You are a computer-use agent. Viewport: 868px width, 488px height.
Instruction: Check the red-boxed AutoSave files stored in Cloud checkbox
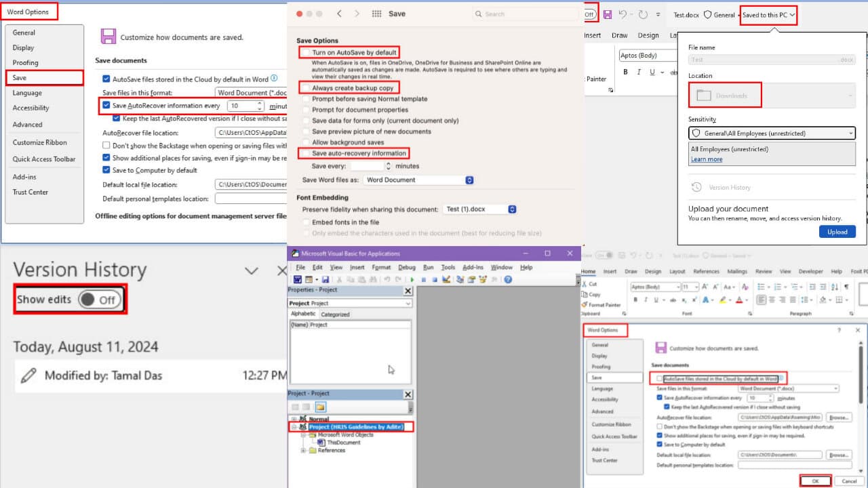click(x=659, y=378)
